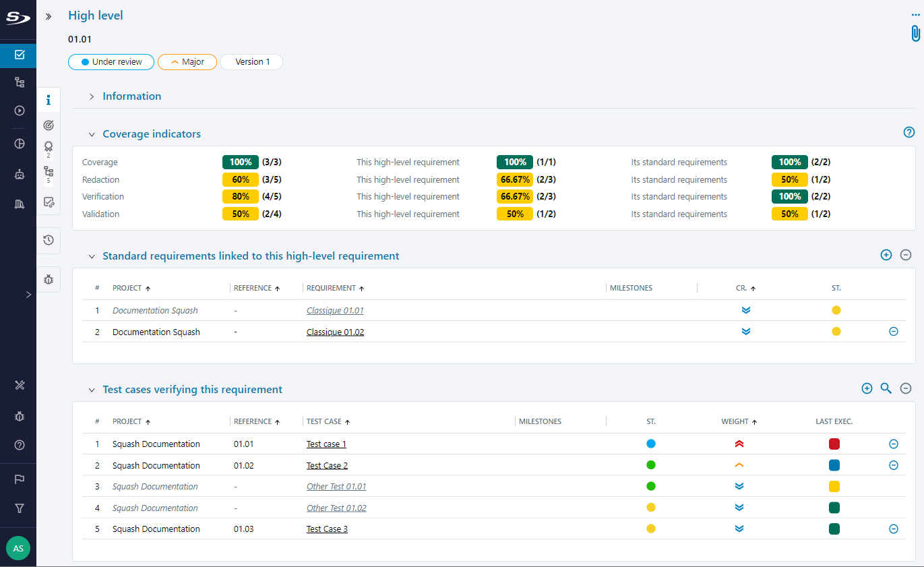Expand the requirement tree panel with double chevron
The height and width of the screenshot is (567, 924).
coord(49,16)
